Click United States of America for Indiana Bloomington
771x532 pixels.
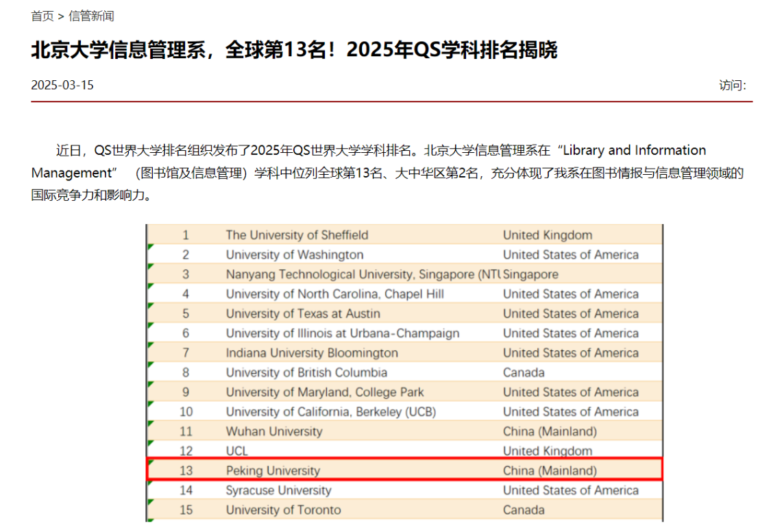pos(571,353)
